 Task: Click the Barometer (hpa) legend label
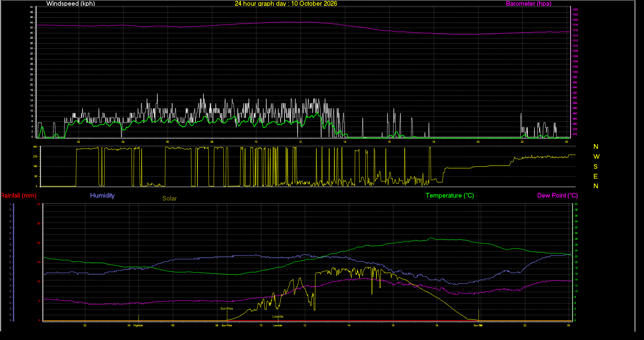(x=528, y=4)
